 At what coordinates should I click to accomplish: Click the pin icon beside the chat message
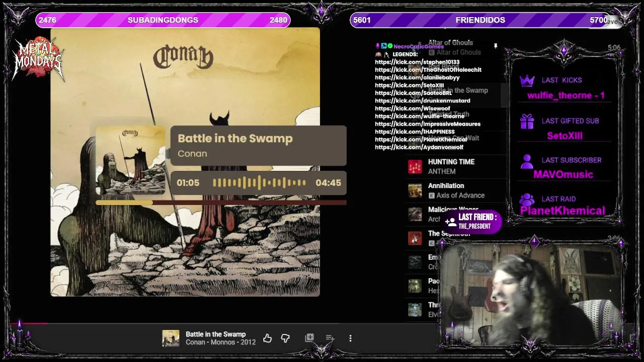click(495, 46)
